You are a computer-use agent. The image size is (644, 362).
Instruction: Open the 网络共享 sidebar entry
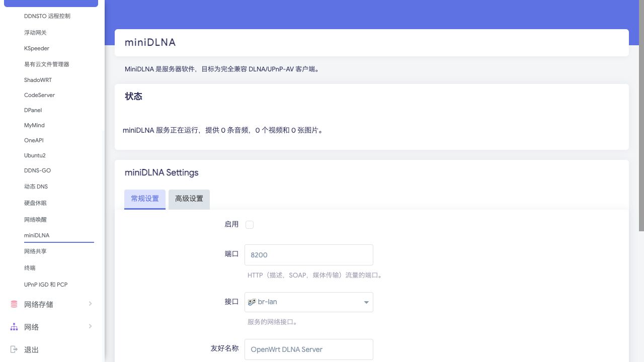pos(35,251)
